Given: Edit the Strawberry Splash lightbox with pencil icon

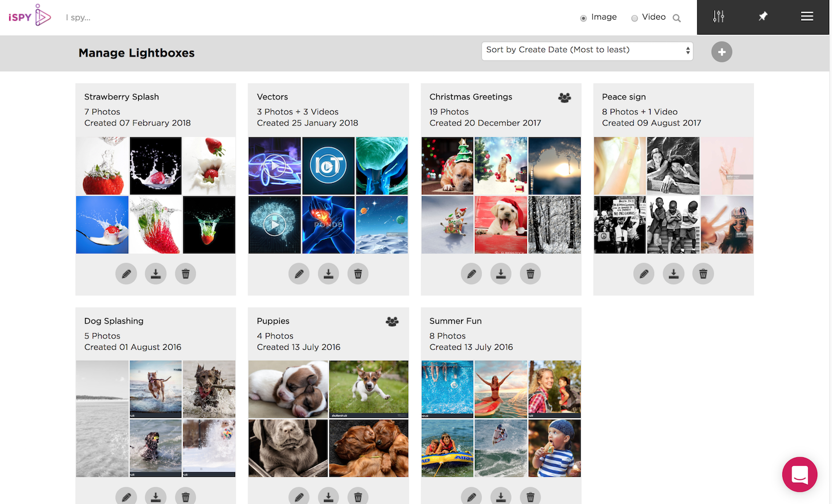Looking at the screenshot, I should [126, 273].
